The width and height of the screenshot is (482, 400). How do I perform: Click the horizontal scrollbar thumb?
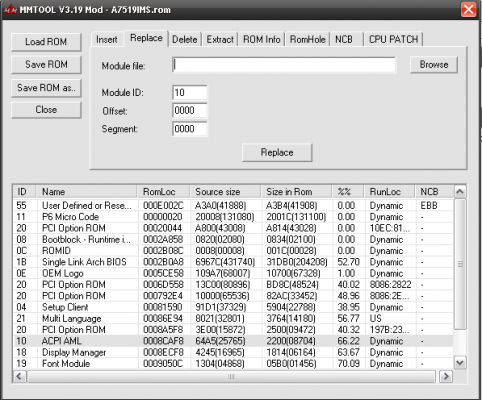coord(231,376)
